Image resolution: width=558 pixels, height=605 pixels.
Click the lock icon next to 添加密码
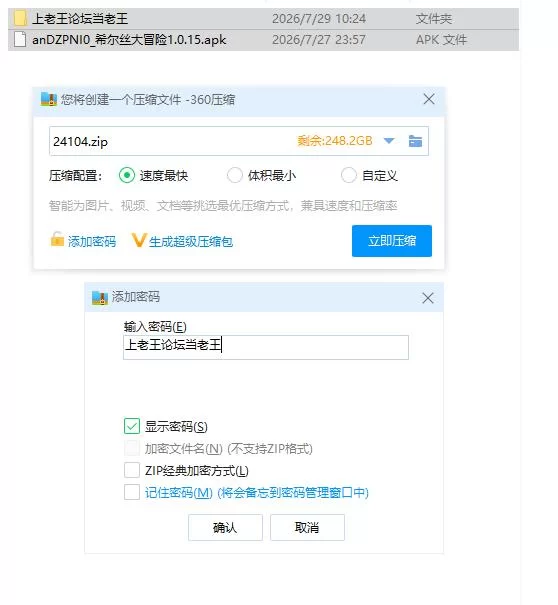(x=57, y=239)
